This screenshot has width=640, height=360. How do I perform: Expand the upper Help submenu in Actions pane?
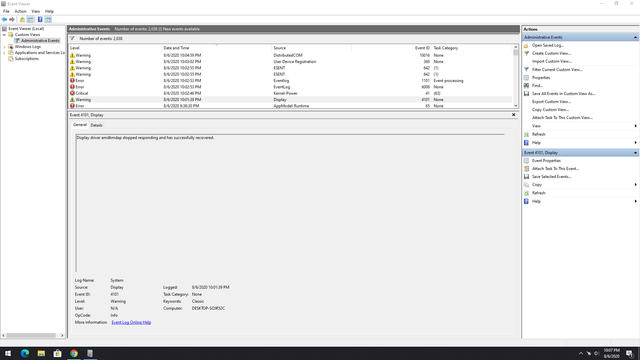point(636,143)
